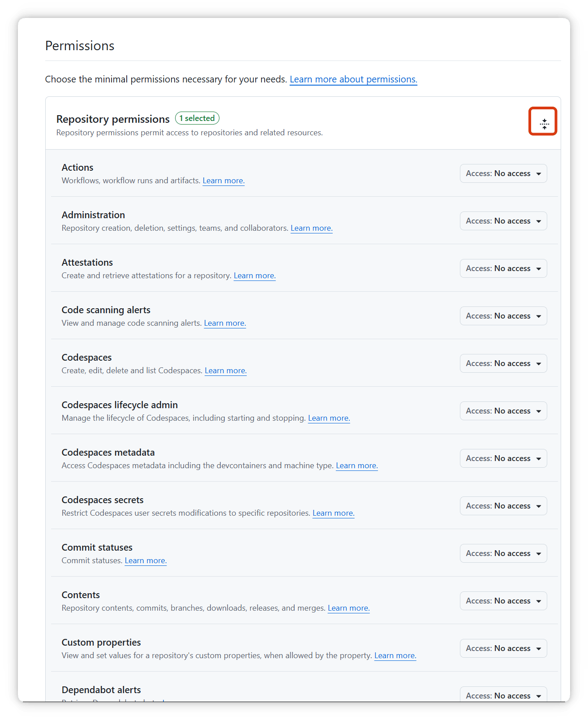Set access for Codespaces lifecycle admin
Image resolution: width=588 pixels, height=720 pixels.
503,411
